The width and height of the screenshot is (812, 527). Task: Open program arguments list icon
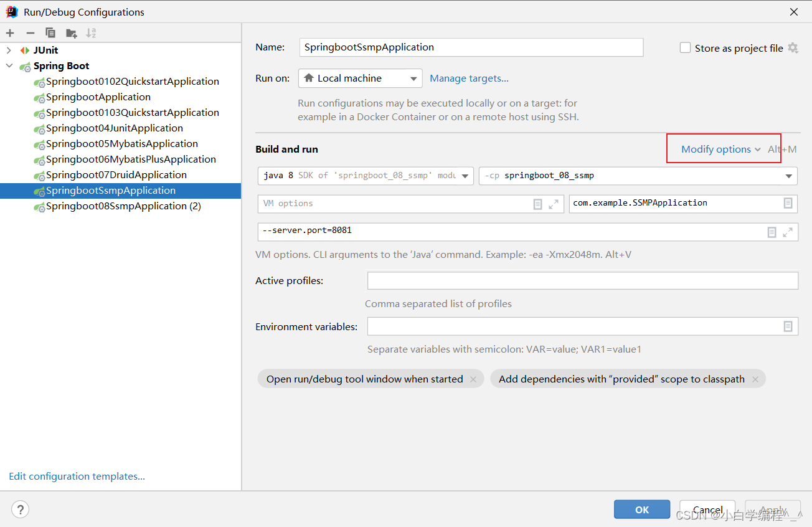tap(772, 232)
